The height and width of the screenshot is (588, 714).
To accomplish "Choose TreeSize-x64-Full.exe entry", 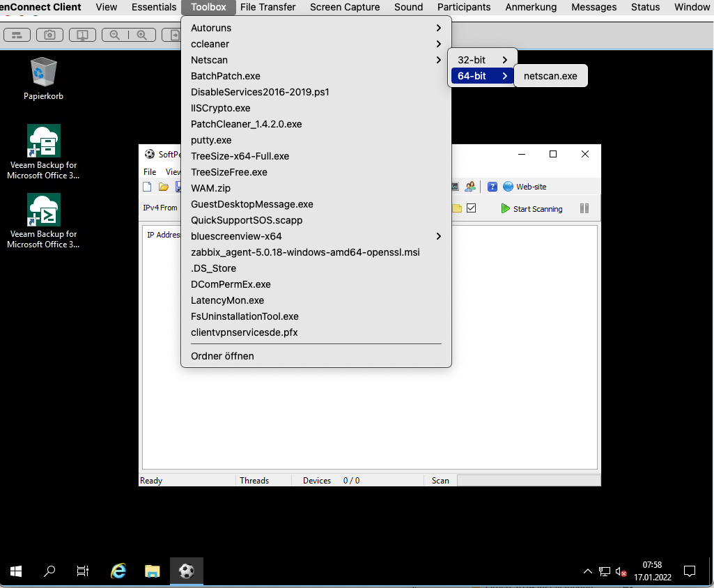I will click(x=316, y=156).
